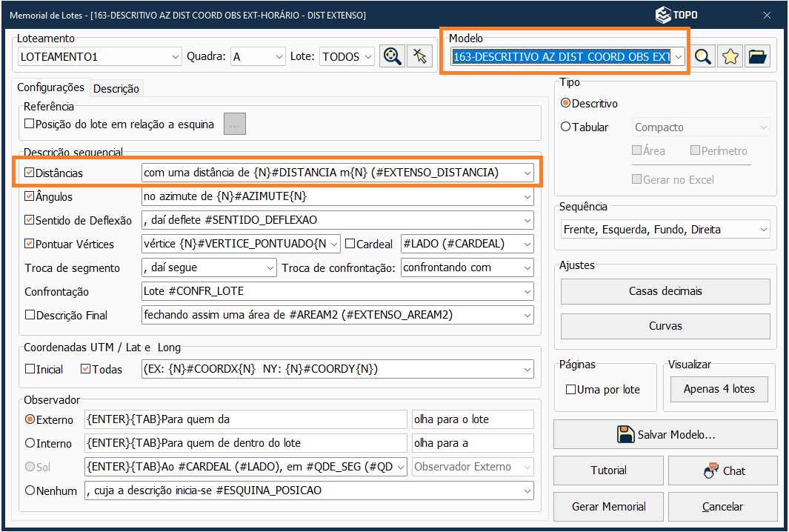Click the favorite model star icon
This screenshot has width=789, height=532.
(730, 57)
